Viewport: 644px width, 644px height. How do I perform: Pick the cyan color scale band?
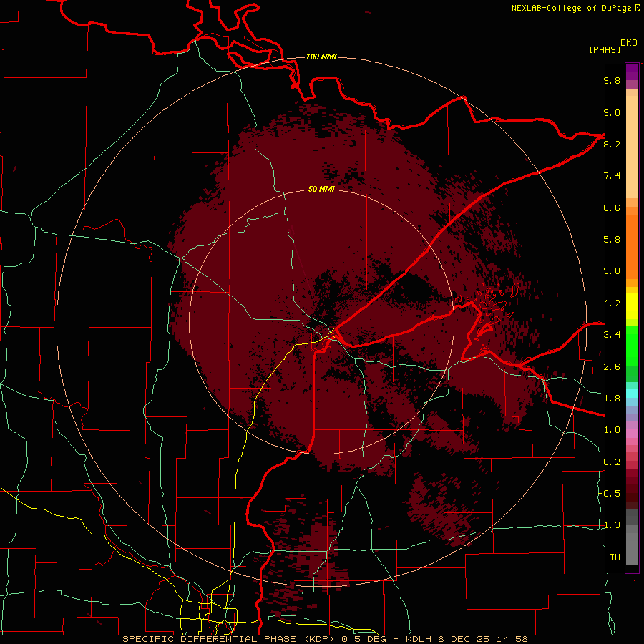coord(632,394)
